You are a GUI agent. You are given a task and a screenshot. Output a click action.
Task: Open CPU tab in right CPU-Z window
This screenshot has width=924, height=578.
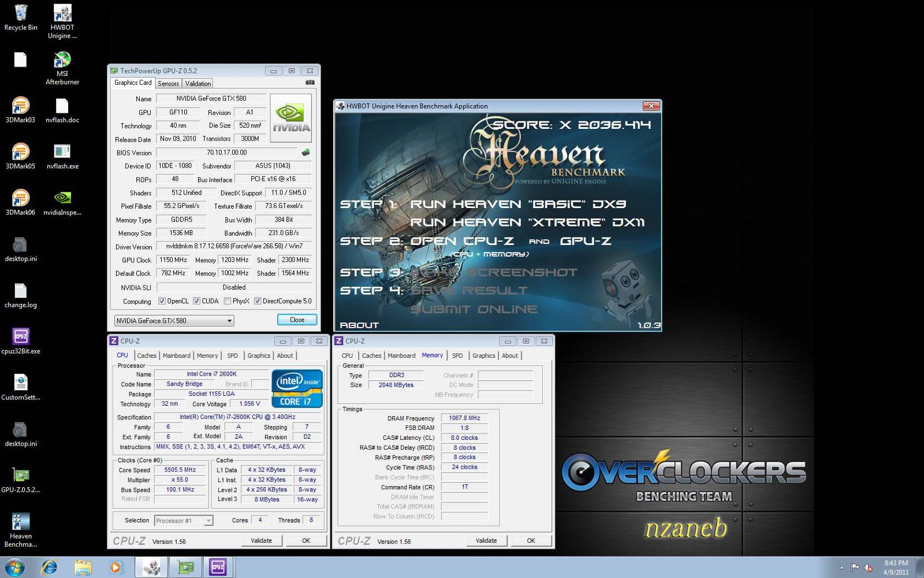(x=347, y=355)
